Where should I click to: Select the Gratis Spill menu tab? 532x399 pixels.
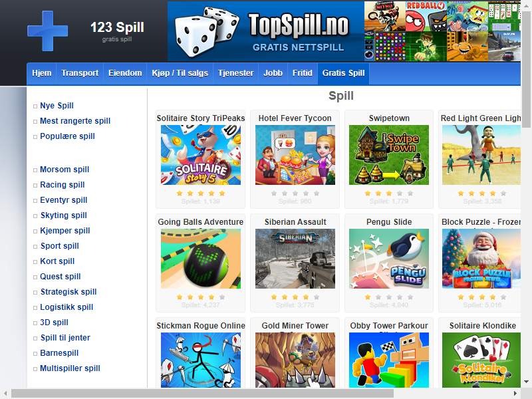click(x=343, y=73)
